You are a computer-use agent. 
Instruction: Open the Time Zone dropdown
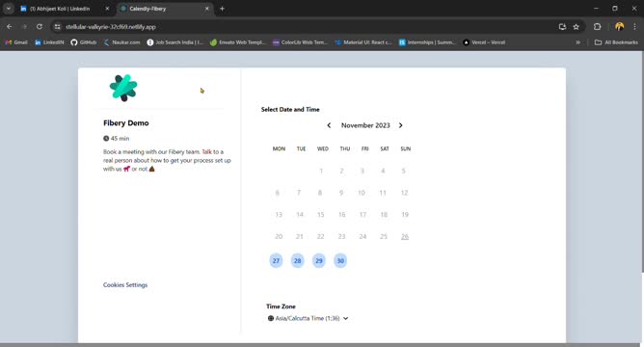[309, 318]
